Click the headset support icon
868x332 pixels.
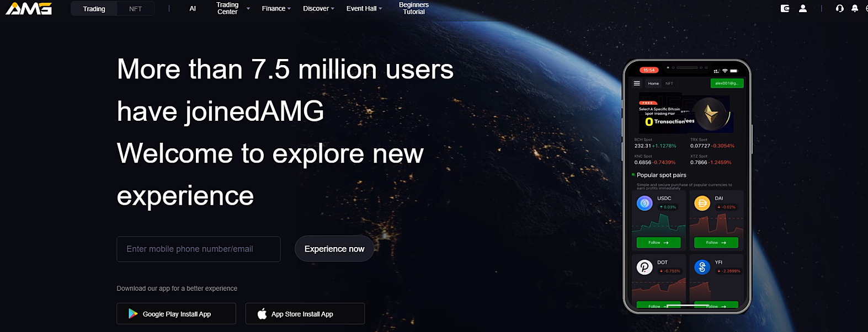839,8
